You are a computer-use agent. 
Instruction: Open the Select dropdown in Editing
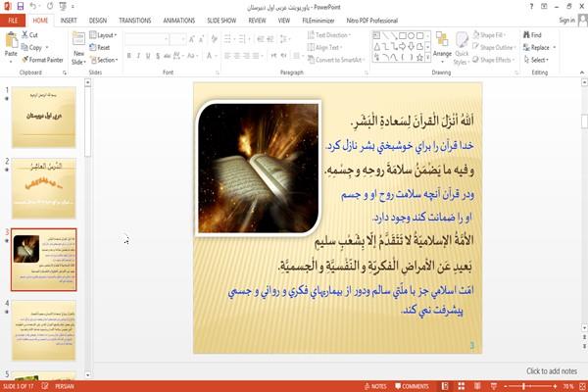[536, 60]
